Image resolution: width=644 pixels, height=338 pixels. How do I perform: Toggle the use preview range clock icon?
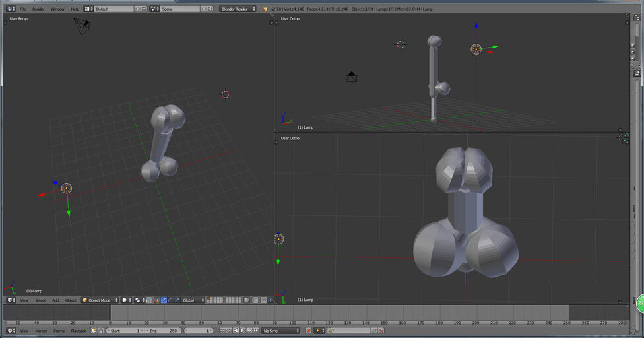pyautogui.click(x=94, y=331)
